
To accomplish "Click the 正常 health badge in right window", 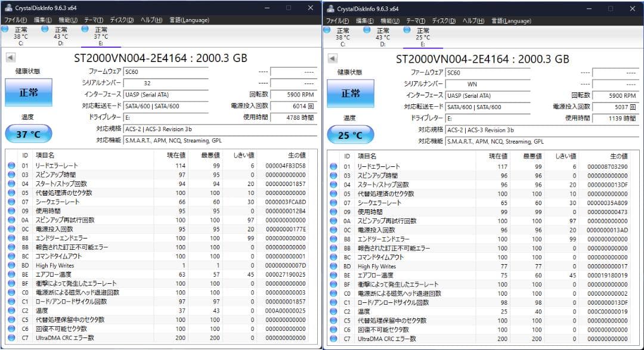I will click(351, 93).
